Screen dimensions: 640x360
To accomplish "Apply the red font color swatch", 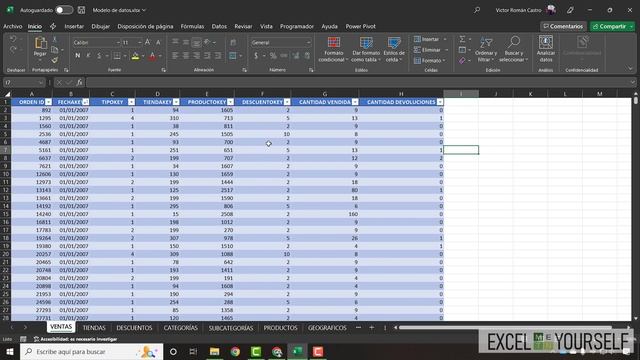I will [152, 56].
